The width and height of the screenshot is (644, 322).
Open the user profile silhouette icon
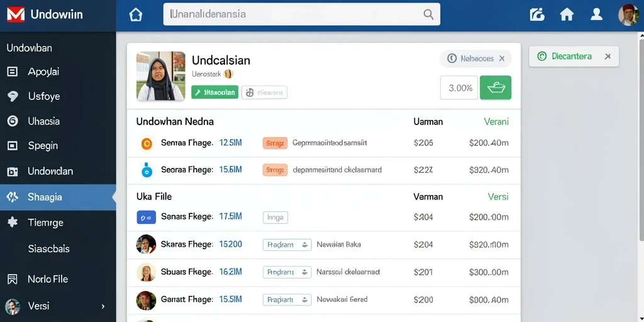pyautogui.click(x=596, y=14)
